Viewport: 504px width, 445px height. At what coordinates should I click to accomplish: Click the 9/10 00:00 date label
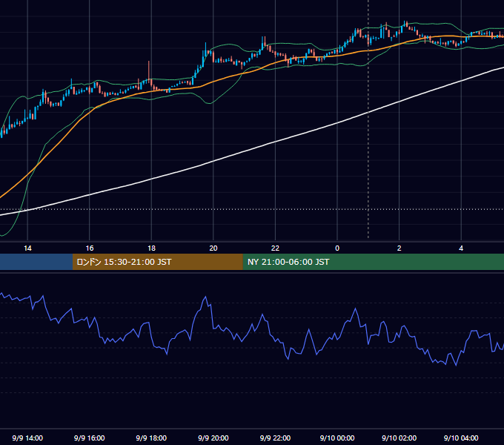tap(337, 438)
